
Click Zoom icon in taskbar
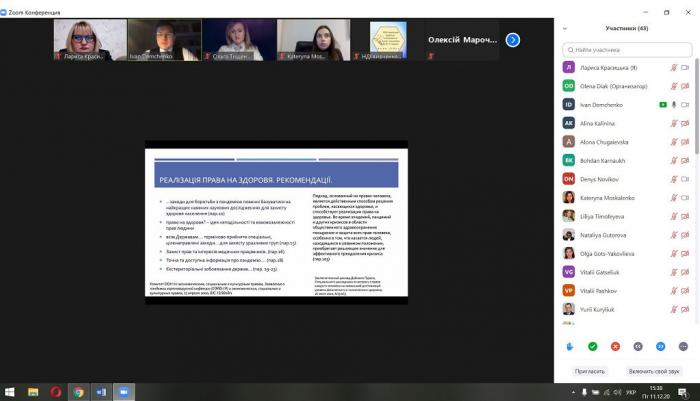point(124,392)
